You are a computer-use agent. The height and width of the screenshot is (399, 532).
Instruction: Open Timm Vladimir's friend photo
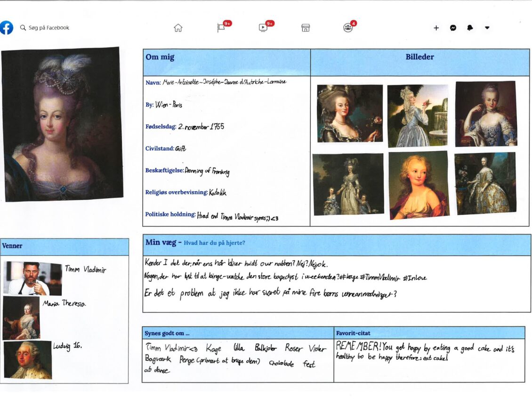(x=32, y=278)
